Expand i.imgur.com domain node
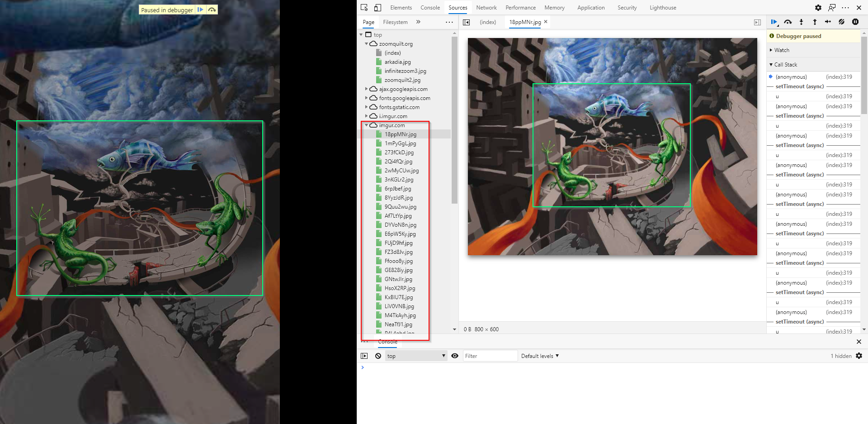 pyautogui.click(x=367, y=116)
